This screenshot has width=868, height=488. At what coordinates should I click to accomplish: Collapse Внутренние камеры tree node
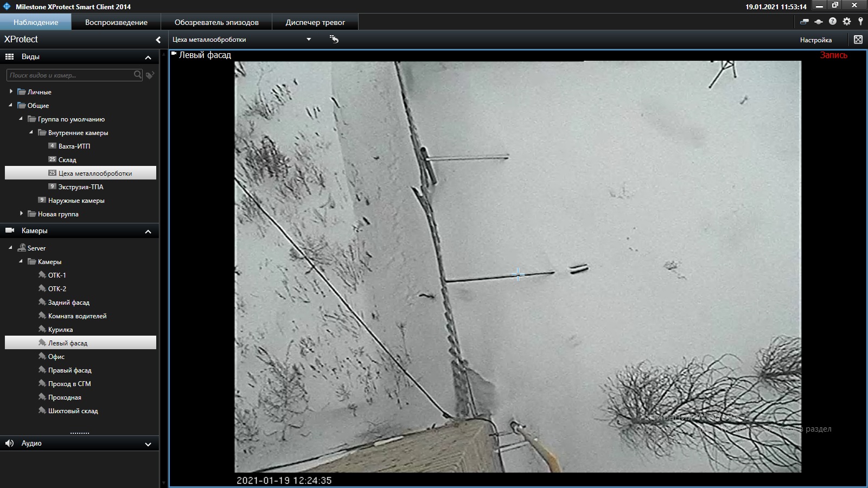pos(31,132)
